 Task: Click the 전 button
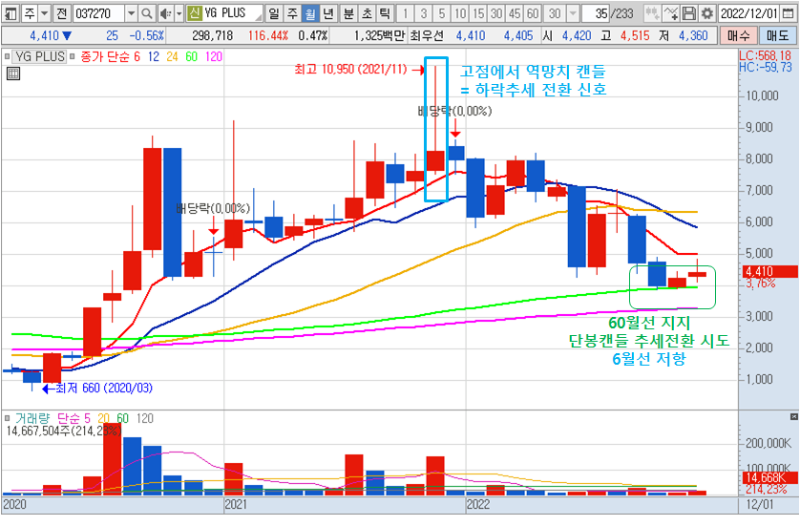62,13
